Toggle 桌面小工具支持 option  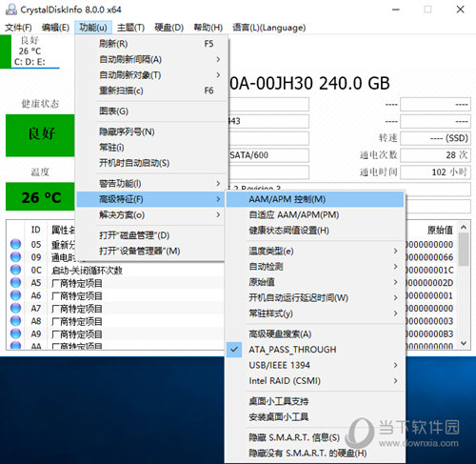coord(315,401)
